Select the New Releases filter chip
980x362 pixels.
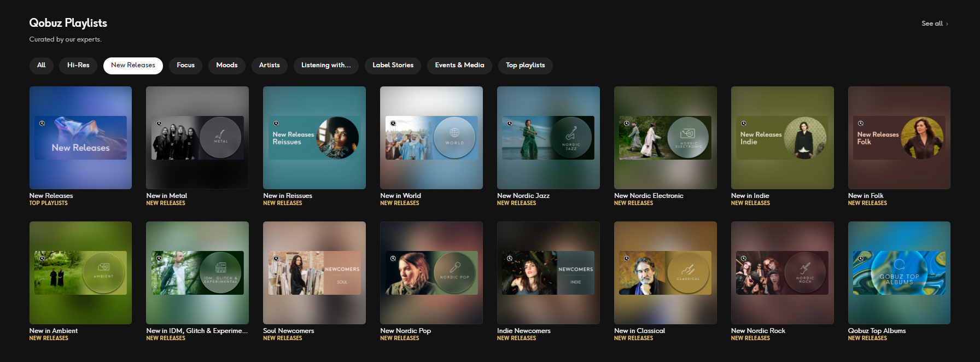(x=133, y=66)
